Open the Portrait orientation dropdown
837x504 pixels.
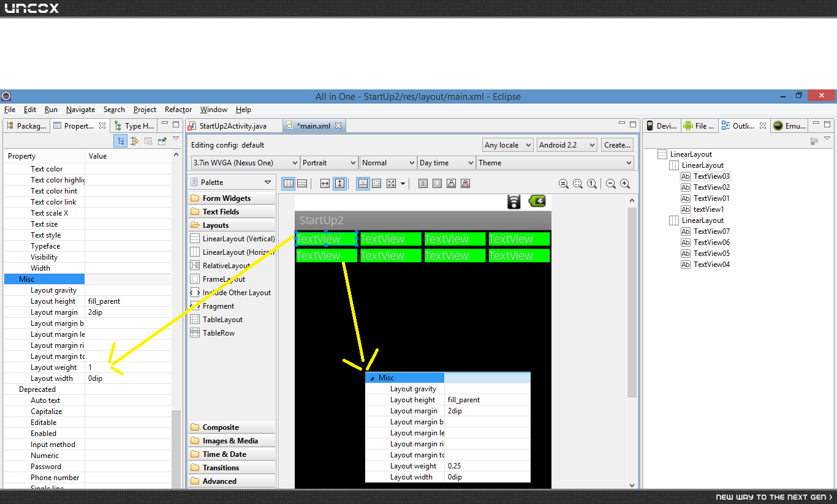click(x=330, y=163)
